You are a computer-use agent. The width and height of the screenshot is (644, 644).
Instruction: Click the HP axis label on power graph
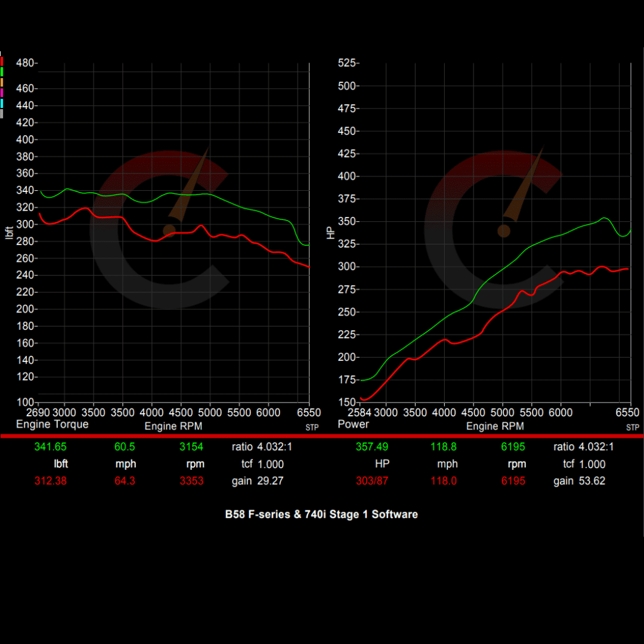(x=332, y=233)
